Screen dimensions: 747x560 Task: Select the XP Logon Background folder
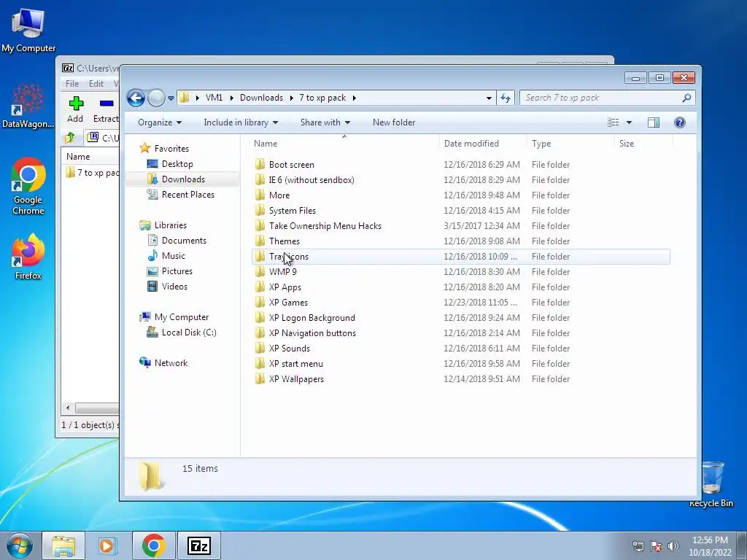[x=312, y=318]
